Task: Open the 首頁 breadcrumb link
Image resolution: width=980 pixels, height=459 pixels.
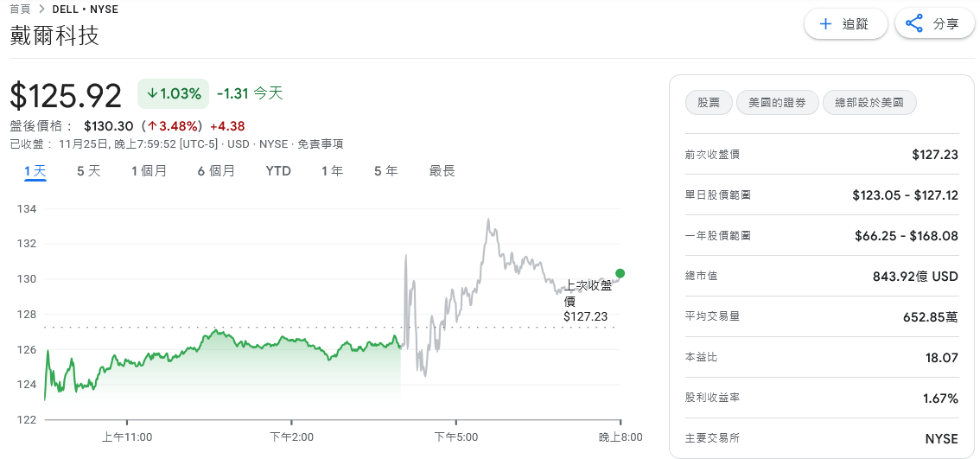Action: click(x=20, y=10)
